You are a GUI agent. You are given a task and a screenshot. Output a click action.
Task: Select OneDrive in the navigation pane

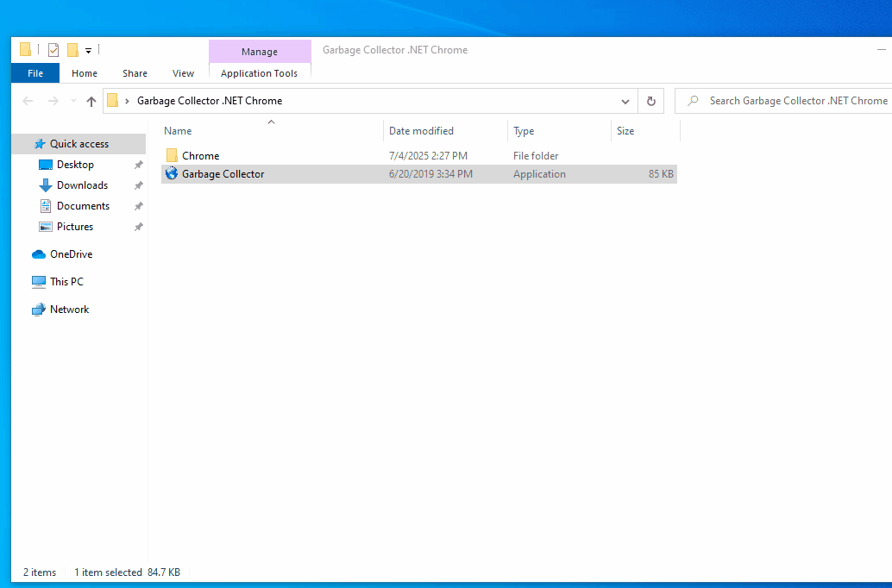coord(71,254)
